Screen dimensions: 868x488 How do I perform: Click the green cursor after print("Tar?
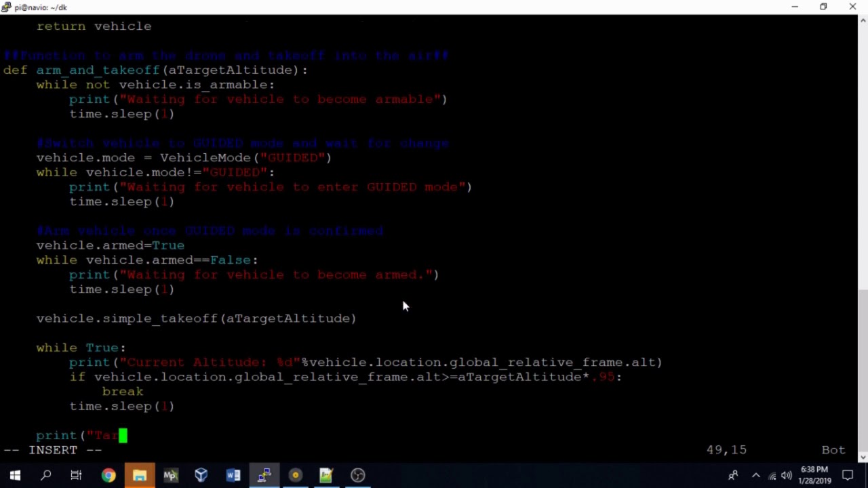coord(123,435)
